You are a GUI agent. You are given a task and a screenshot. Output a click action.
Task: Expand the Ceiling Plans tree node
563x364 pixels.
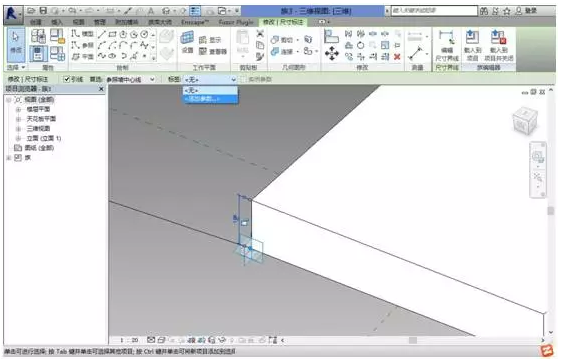(x=18, y=119)
